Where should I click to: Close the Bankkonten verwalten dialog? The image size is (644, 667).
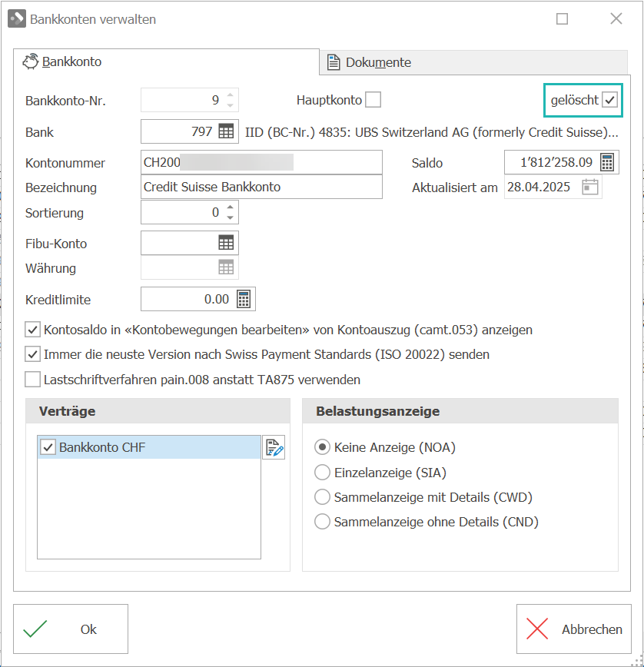click(x=616, y=18)
